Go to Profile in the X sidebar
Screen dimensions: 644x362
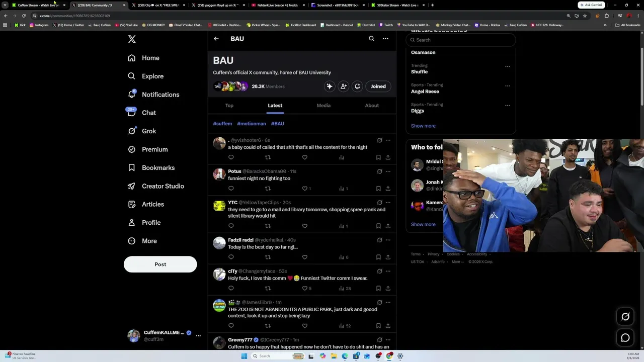pyautogui.click(x=144, y=223)
